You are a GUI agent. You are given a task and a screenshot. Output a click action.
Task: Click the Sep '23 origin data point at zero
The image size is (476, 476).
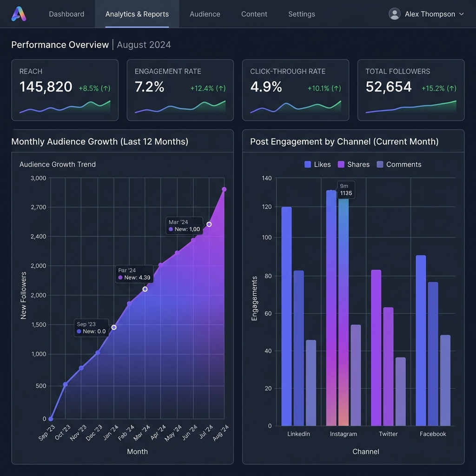tap(51, 419)
